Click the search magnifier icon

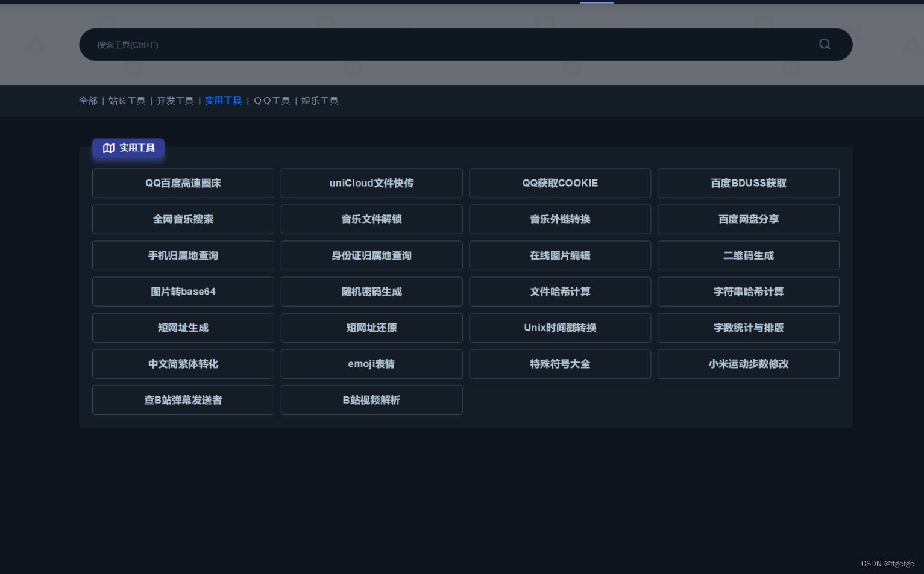click(824, 44)
